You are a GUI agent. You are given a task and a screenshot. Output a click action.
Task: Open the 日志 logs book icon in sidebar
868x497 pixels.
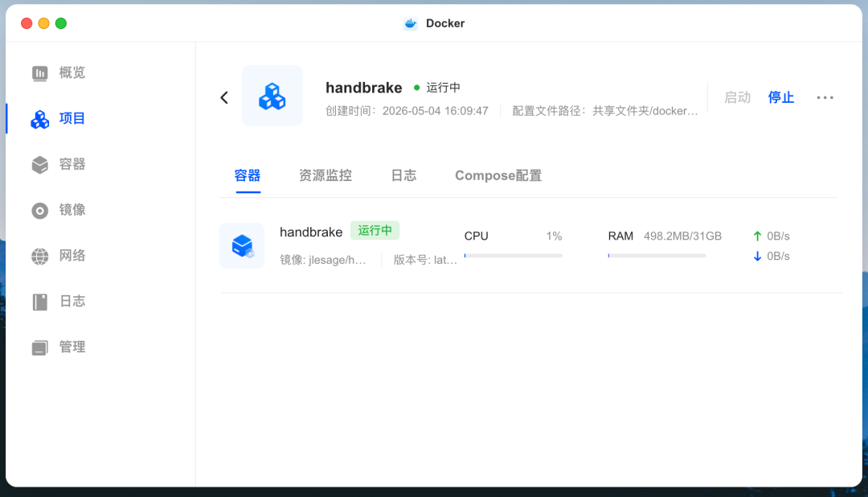40,302
